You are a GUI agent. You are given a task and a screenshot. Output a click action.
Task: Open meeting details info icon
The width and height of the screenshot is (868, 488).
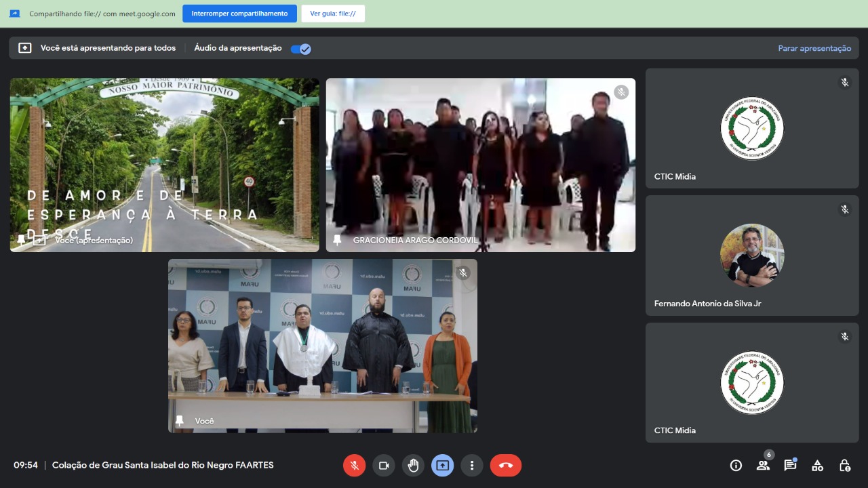pyautogui.click(x=736, y=466)
